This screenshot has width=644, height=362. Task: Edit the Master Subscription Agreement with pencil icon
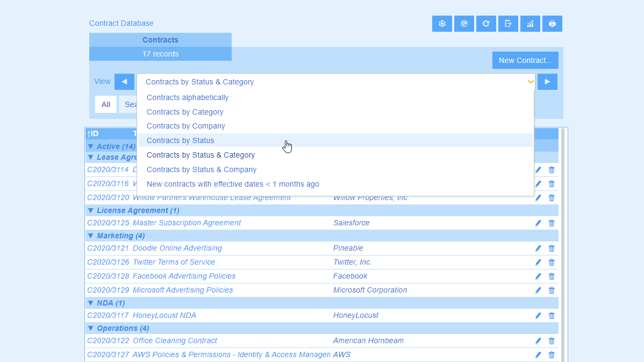pos(538,223)
